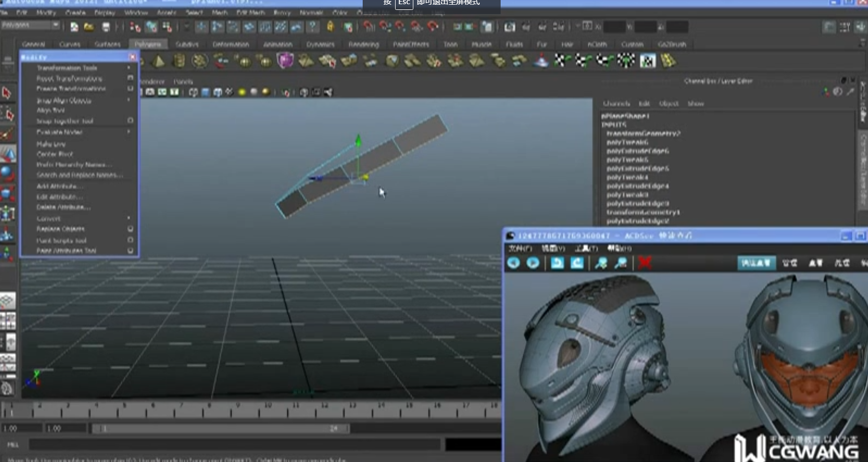The height and width of the screenshot is (462, 868).
Task: Switch to the Surfaces shelf tab
Action: click(x=108, y=44)
